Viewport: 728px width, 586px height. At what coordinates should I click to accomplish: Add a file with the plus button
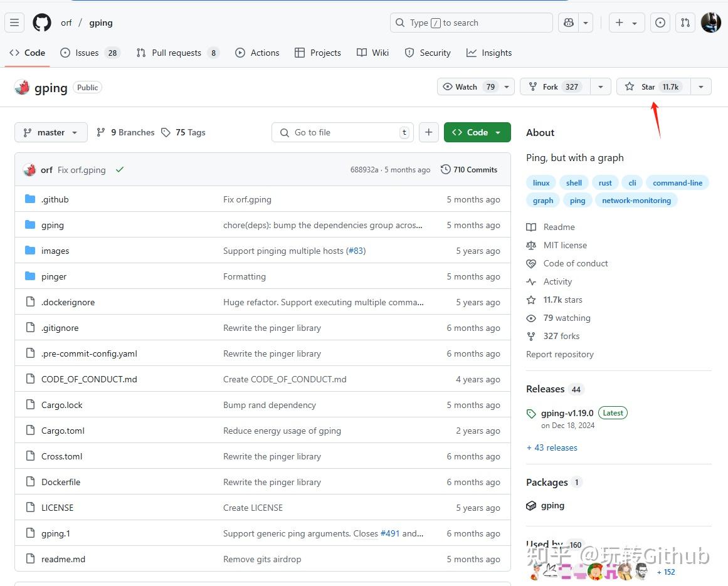428,132
